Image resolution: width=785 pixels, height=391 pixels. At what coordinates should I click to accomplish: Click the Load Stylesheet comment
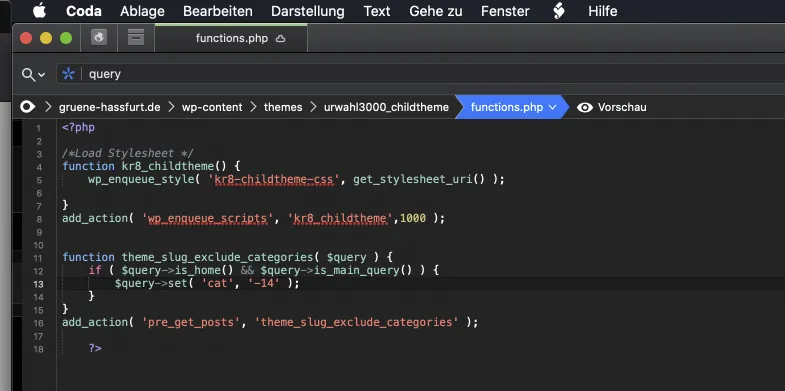[128, 153]
